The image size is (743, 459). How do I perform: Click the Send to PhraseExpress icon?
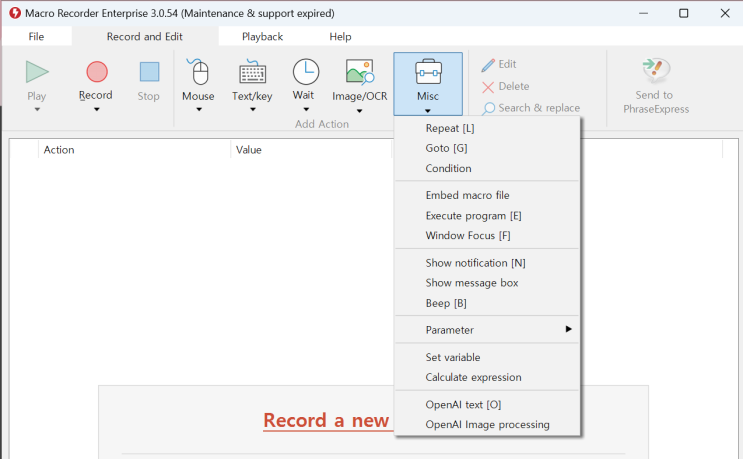[656, 70]
